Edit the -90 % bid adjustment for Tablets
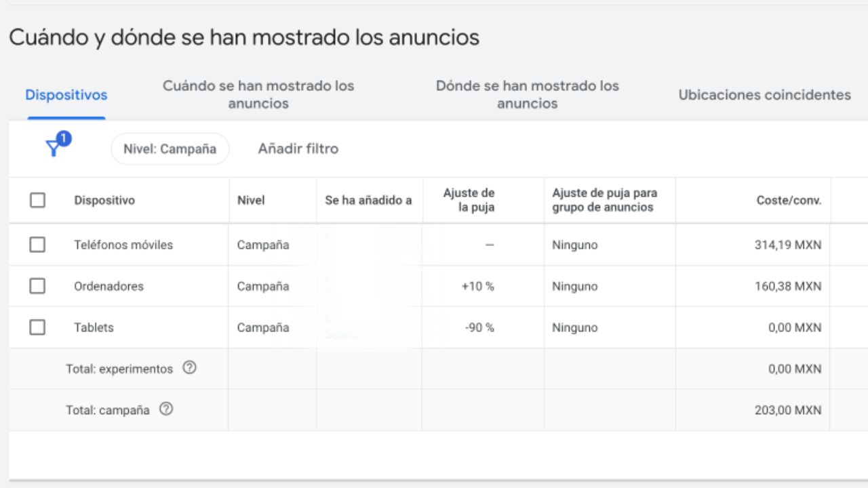The image size is (868, 488). pos(479,327)
